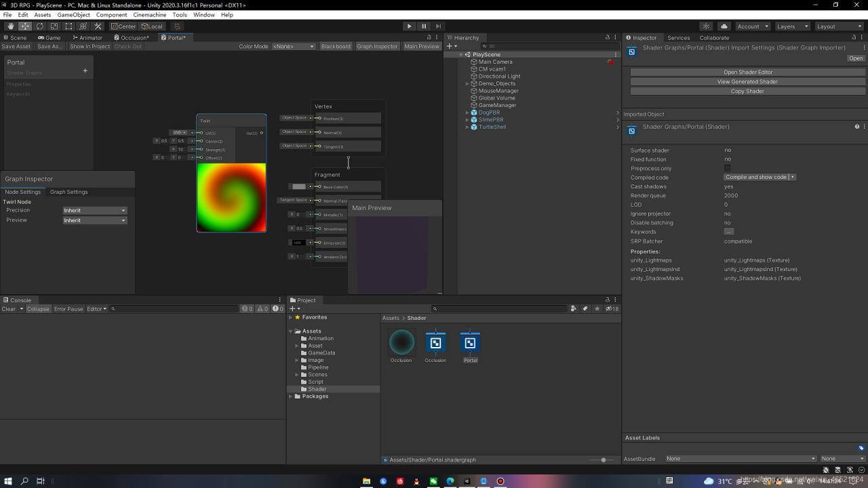Click the grid snapping icon in toolbar
Viewport: 868px width, 488px height.
pos(177,26)
